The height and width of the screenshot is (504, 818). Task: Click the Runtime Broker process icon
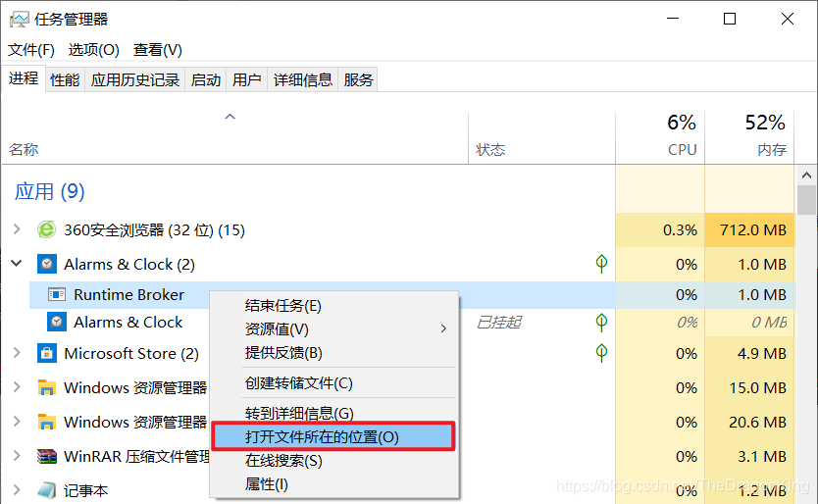coord(56,295)
